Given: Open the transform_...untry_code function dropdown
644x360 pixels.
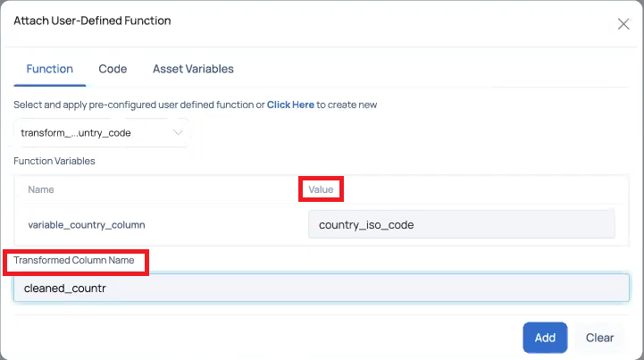Looking at the screenshot, I should (102, 133).
